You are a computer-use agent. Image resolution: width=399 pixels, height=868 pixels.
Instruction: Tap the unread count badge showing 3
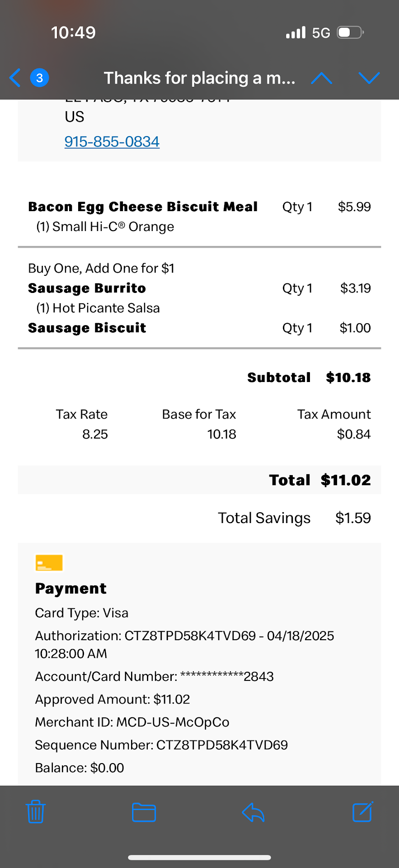[x=40, y=78]
